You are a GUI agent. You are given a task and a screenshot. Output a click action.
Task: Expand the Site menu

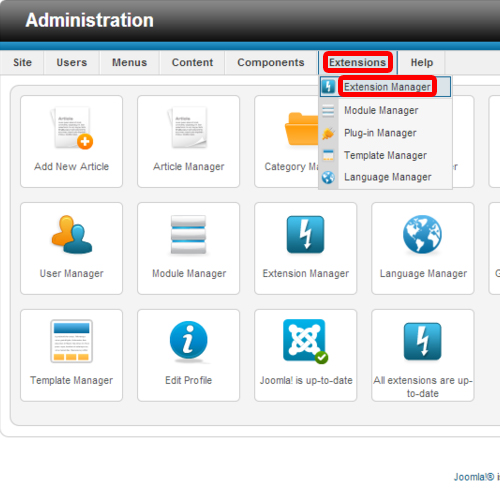tap(22, 62)
